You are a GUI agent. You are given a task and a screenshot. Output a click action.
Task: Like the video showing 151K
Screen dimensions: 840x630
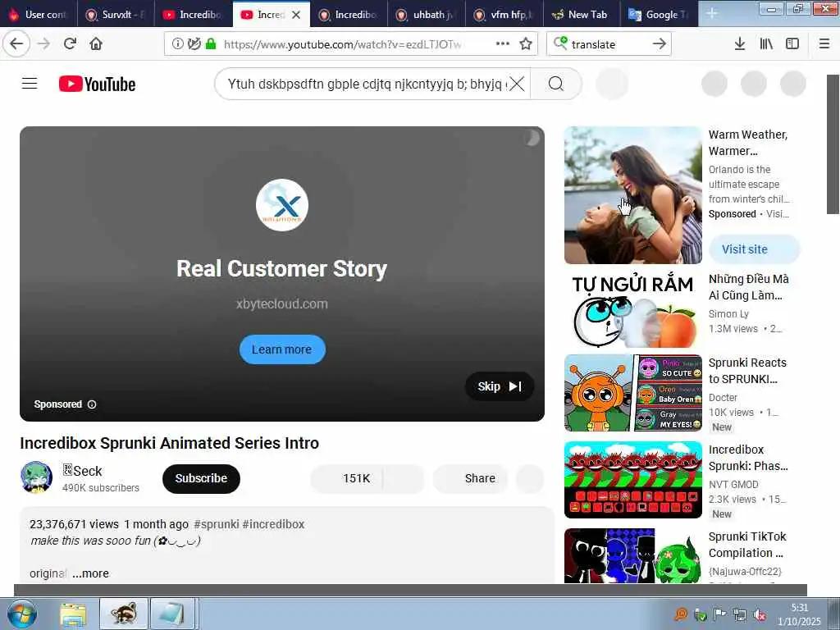347,478
